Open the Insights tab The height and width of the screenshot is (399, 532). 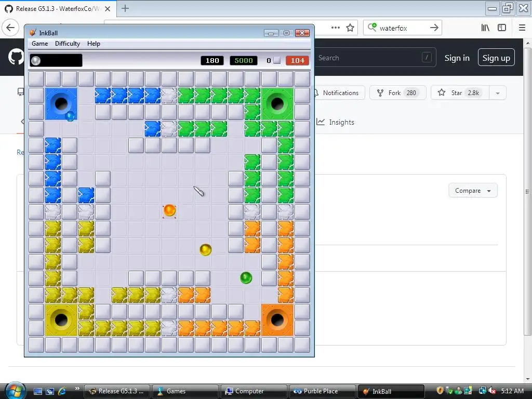(335, 122)
